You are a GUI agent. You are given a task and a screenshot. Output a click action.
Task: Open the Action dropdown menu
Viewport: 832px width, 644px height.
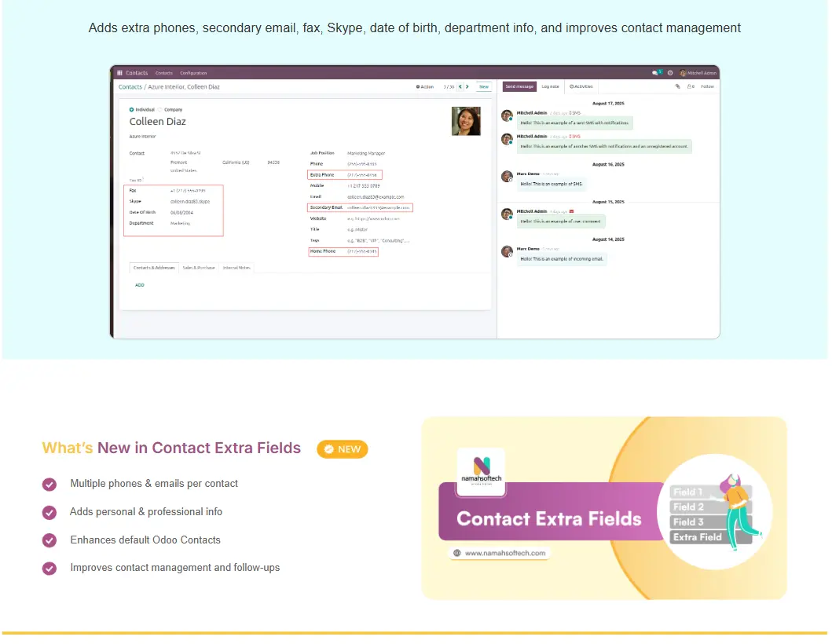pyautogui.click(x=425, y=86)
